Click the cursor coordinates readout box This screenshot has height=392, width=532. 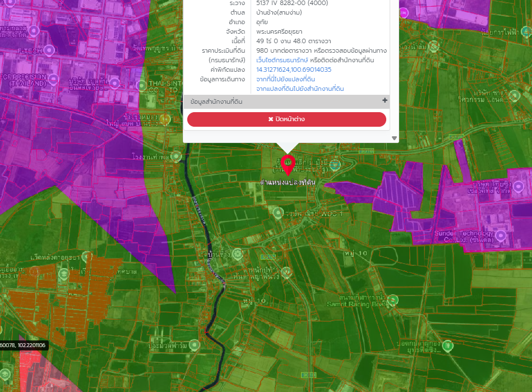23,345
